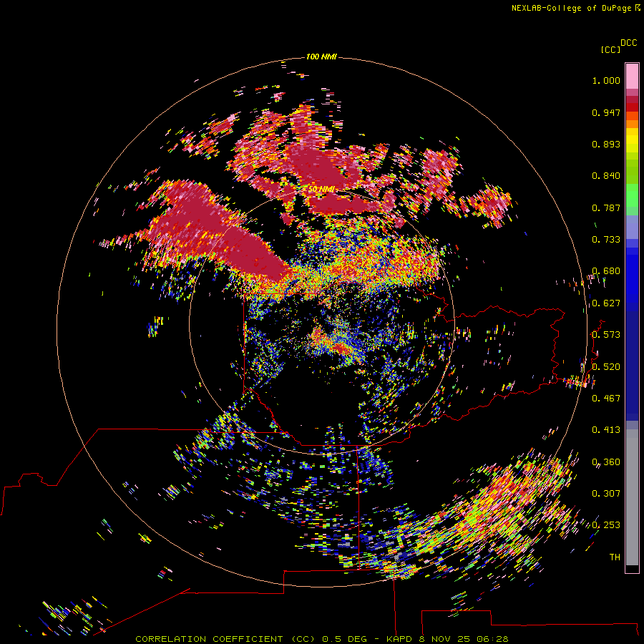
Task: Click the gray segment of the color bar
Action: click(x=632, y=497)
